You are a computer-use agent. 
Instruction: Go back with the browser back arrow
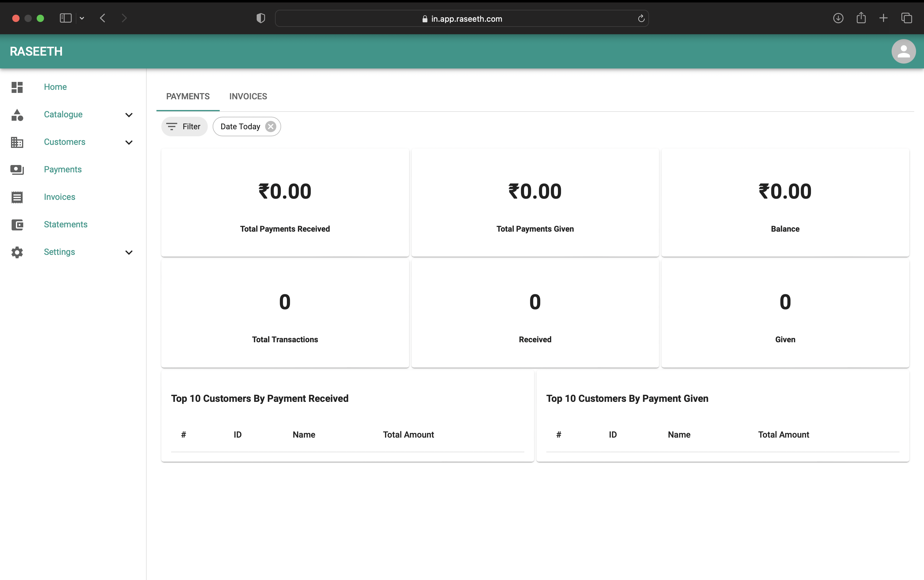coord(102,18)
